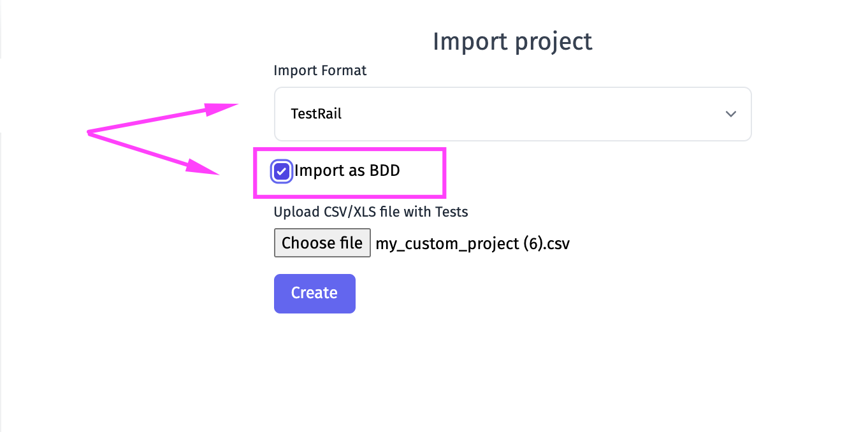Uncheck the Import as BDD checkbox

pyautogui.click(x=281, y=171)
